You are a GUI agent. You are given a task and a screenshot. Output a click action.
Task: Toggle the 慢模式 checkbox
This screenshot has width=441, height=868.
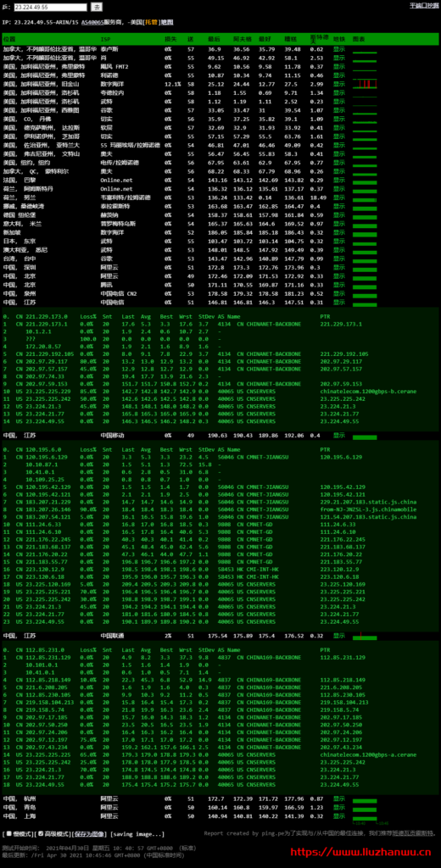tap(8, 833)
